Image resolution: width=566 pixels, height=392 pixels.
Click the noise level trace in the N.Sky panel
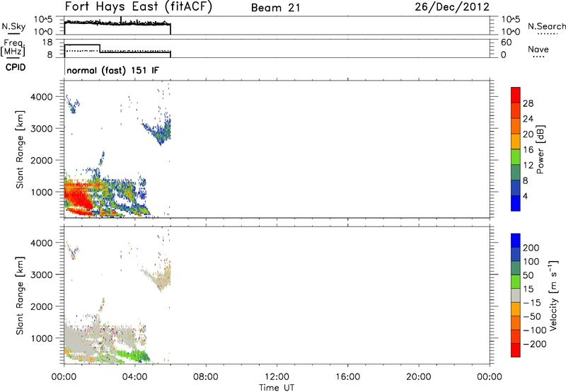tap(117, 23)
